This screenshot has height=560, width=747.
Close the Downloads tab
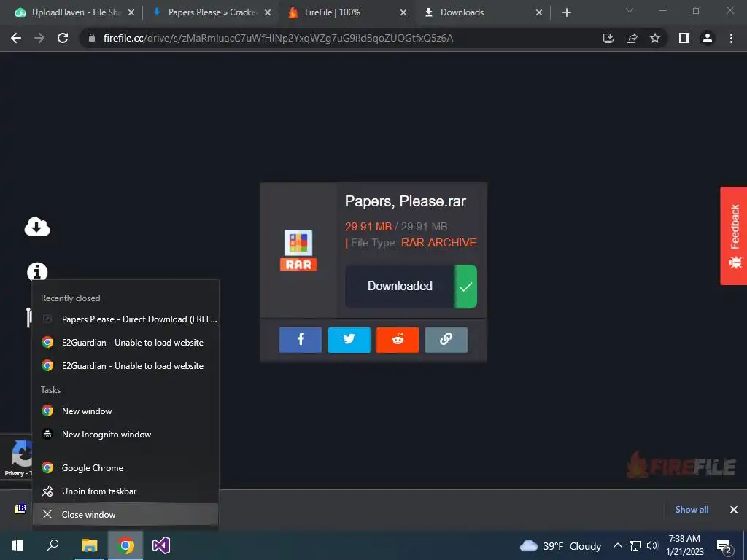(x=539, y=12)
